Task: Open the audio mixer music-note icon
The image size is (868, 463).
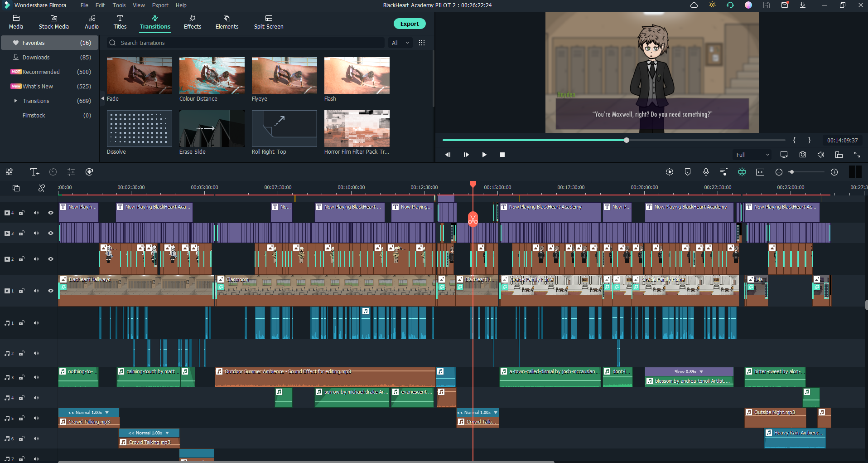Action: [x=724, y=172]
